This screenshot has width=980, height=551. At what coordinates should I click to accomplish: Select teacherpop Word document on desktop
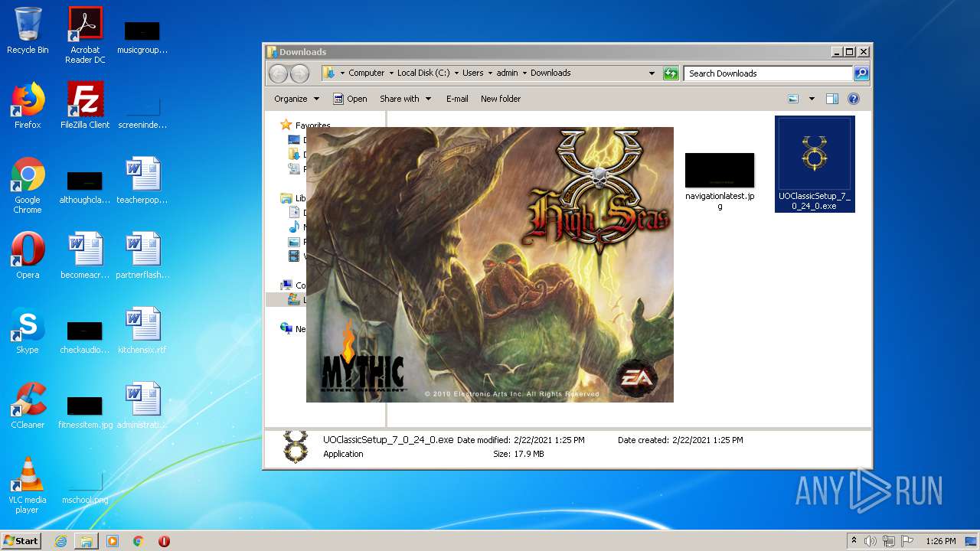[142, 181]
